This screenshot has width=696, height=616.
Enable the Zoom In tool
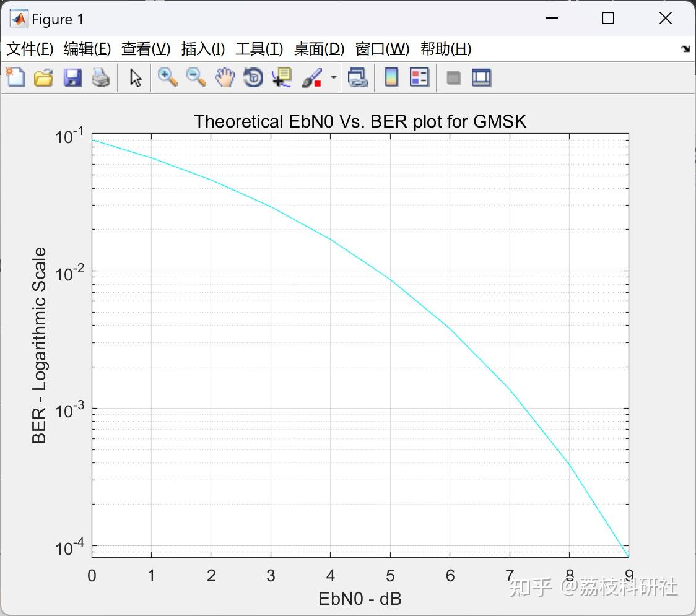pos(167,77)
